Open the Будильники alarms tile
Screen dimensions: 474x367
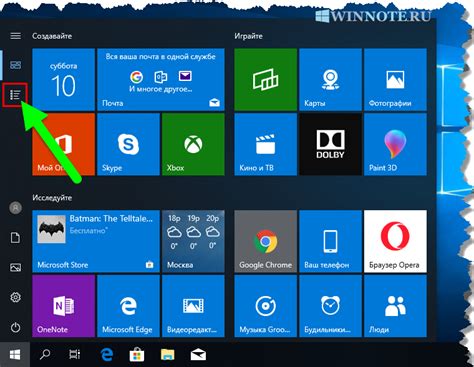(x=330, y=306)
